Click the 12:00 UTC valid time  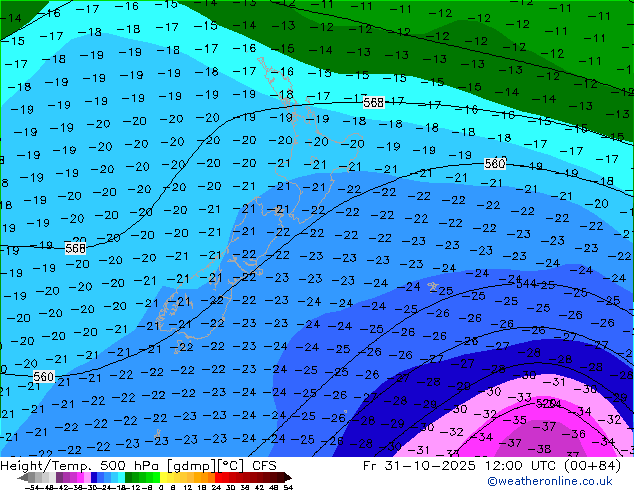point(522,466)
